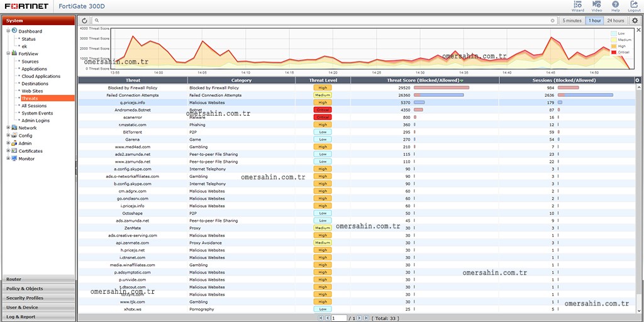Collapse the FortiView tree node

(8, 53)
